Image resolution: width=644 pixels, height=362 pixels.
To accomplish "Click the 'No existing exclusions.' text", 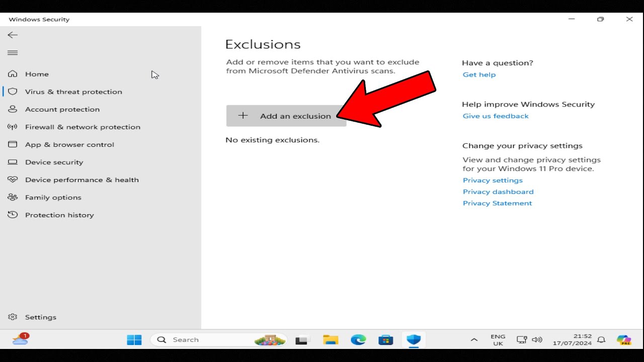I will click(272, 140).
